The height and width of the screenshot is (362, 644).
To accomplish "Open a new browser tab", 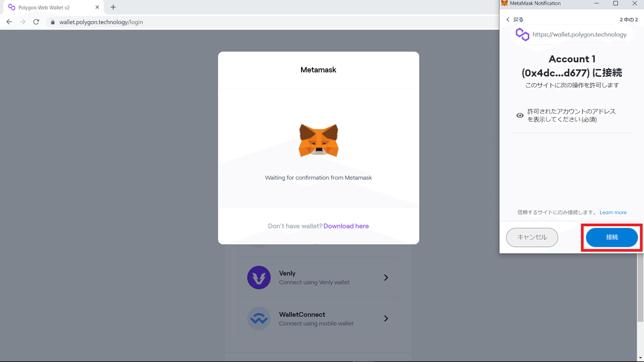I will point(113,8).
